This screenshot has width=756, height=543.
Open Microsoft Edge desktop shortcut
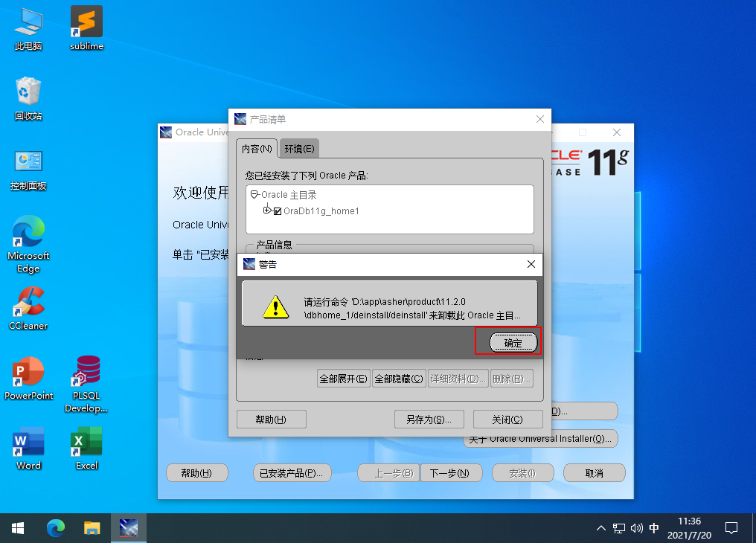tap(28, 244)
